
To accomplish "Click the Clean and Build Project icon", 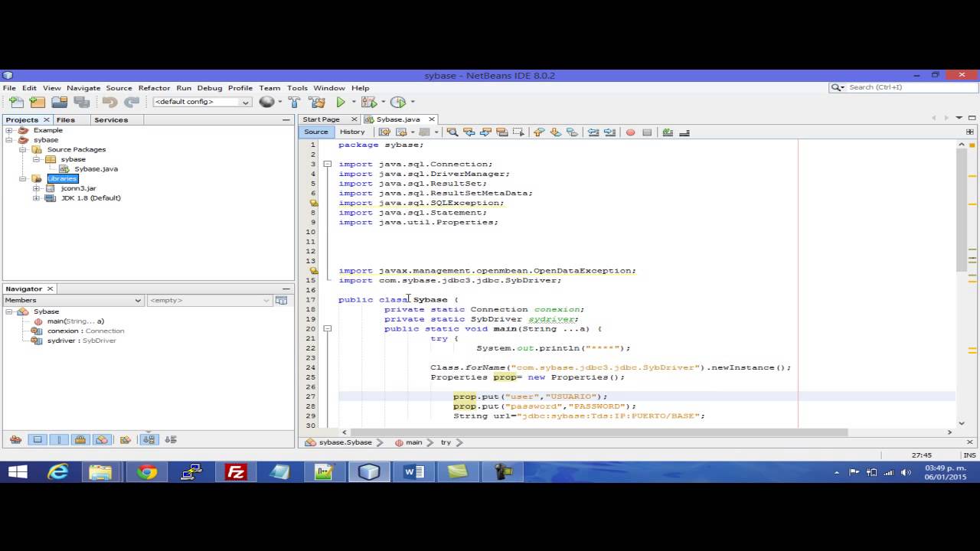I will click(x=316, y=102).
